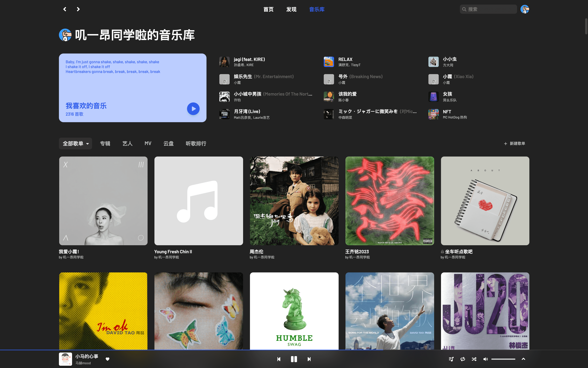Image resolution: width=588 pixels, height=368 pixels.
Task: Click the ミック・ジャガーに微笑みを cover
Action: click(x=329, y=114)
